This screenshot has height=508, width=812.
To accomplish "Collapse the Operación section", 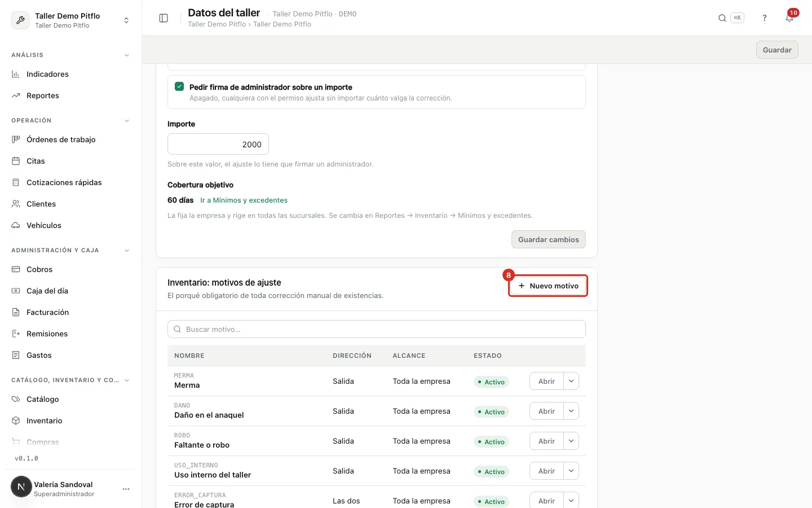I will coord(127,121).
